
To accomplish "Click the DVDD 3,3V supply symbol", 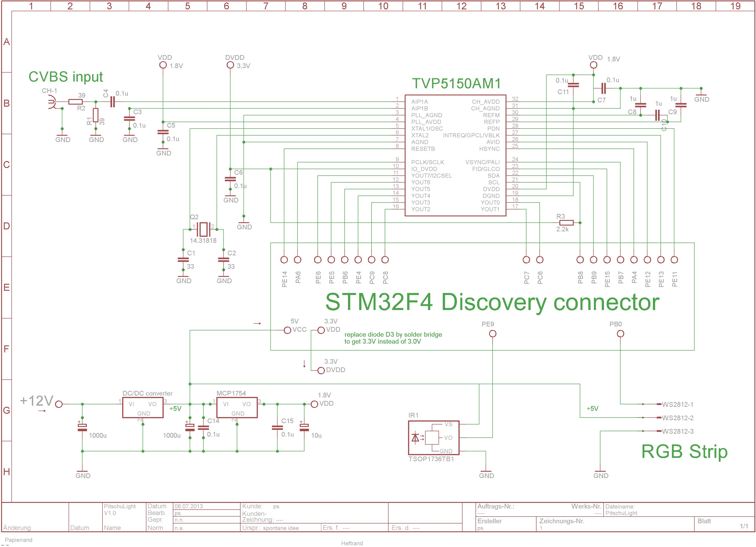I will [x=230, y=65].
